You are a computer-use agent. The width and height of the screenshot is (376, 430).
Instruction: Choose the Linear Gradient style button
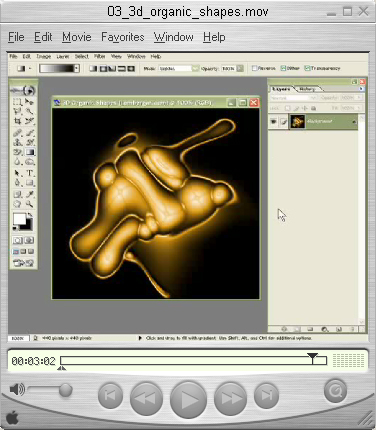click(x=93, y=69)
